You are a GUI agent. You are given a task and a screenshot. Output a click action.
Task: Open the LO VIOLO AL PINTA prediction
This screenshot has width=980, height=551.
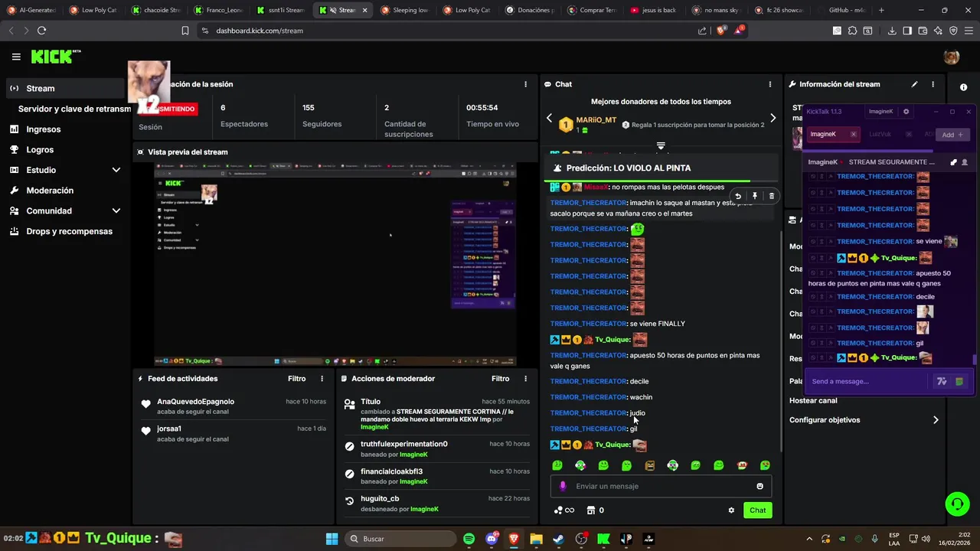click(661, 168)
